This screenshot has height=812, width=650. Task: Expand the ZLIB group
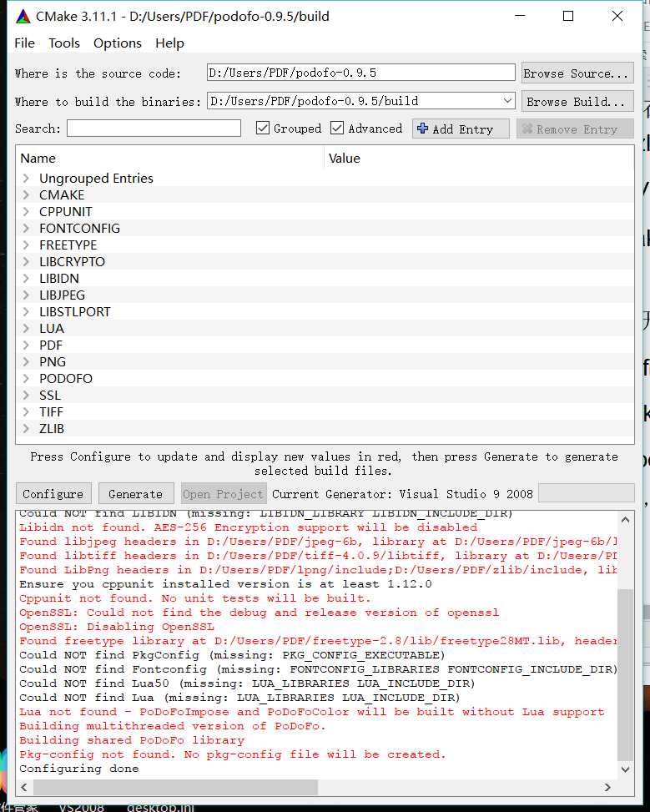(26, 428)
